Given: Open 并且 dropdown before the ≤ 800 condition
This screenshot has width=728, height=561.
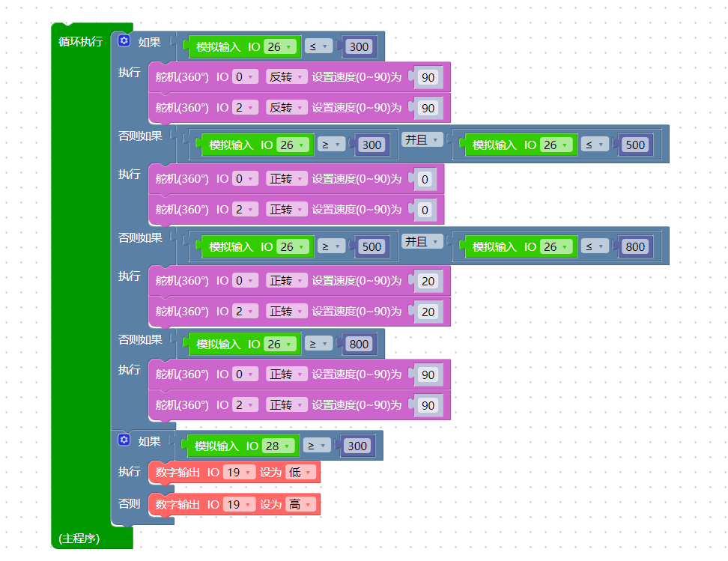Looking at the screenshot, I should click(422, 241).
